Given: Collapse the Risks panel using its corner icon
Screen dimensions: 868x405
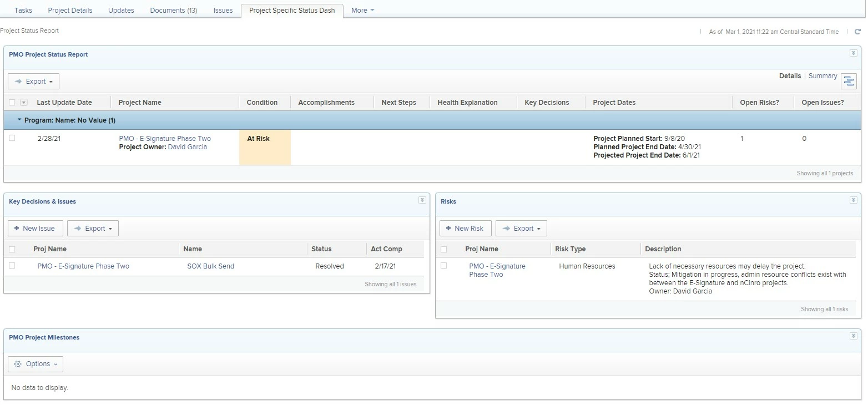Looking at the screenshot, I should tap(854, 200).
